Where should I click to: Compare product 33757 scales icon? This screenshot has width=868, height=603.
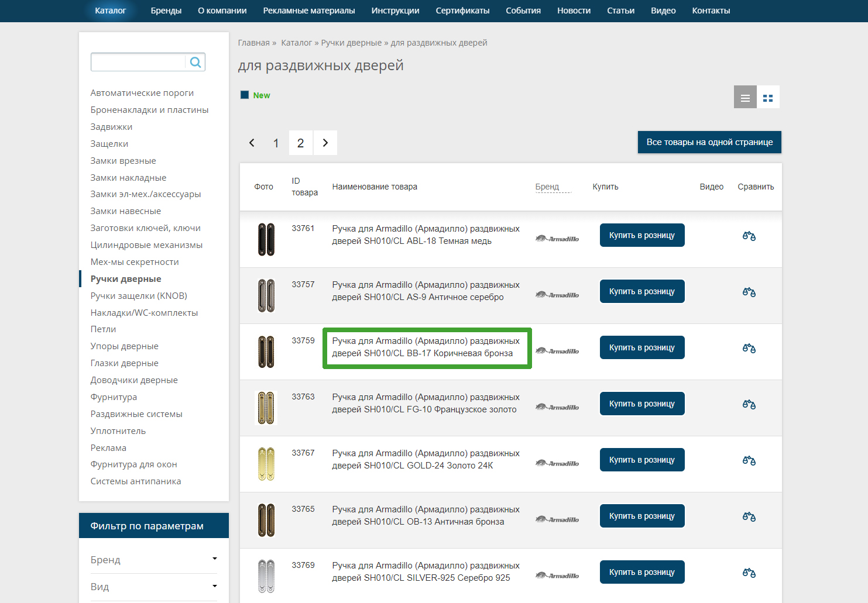[749, 292]
